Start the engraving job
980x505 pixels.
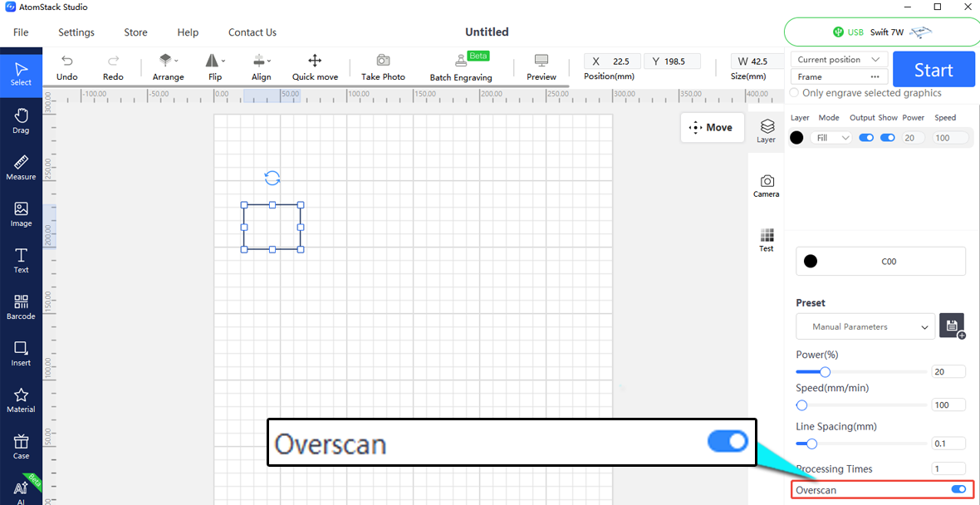[x=933, y=70]
